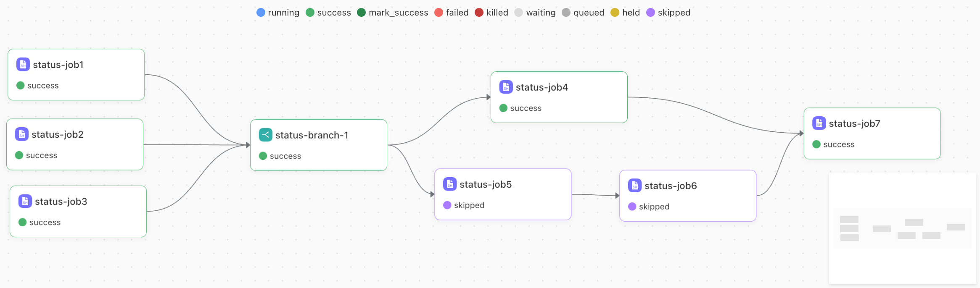The height and width of the screenshot is (288, 980).
Task: Click the minimap overview panel
Action: (x=902, y=228)
